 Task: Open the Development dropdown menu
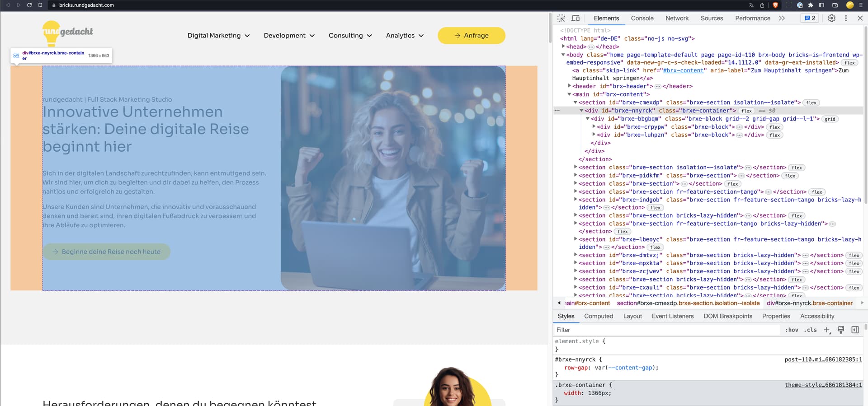tap(289, 36)
